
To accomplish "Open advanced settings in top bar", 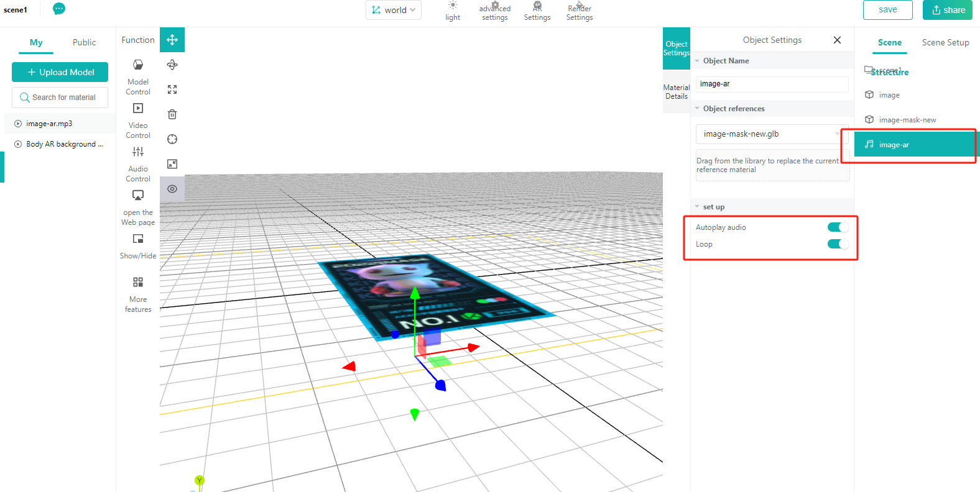I will [x=495, y=11].
